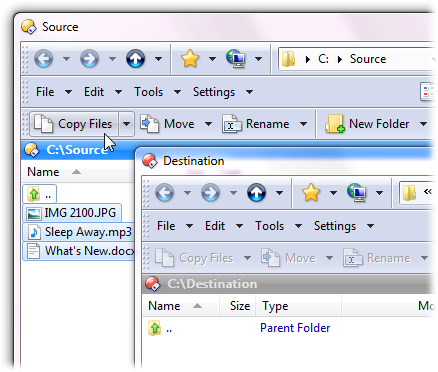The height and width of the screenshot is (372, 438).
Task: Expand Move dropdown arrow in Source window
Action: 208,124
